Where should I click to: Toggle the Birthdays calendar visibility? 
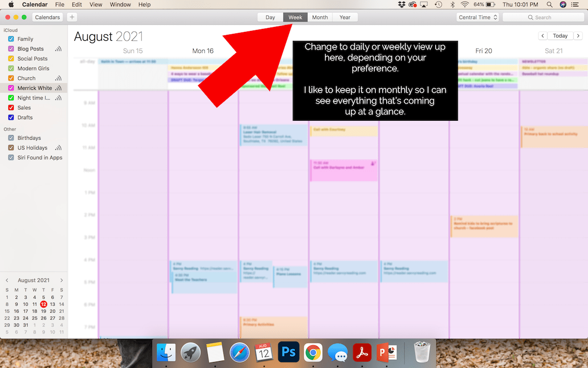[x=11, y=138]
